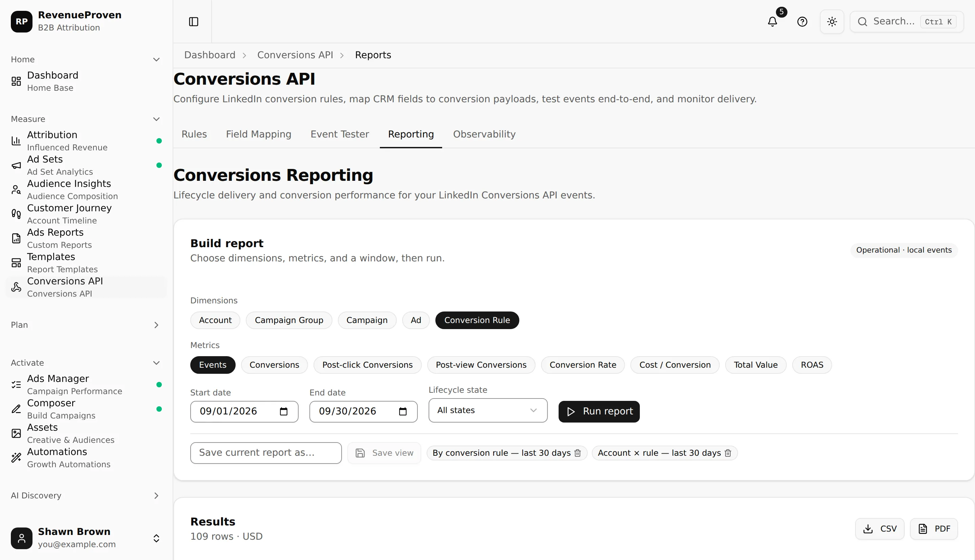Open notifications bell icon
The height and width of the screenshot is (560, 975).
coord(773,22)
